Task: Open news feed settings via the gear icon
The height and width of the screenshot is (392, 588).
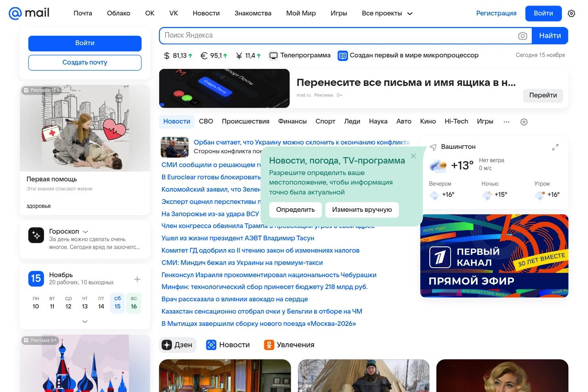Action: point(524,122)
